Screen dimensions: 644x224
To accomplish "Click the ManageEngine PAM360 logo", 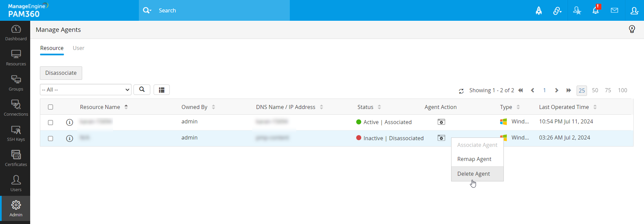I will pos(28,10).
